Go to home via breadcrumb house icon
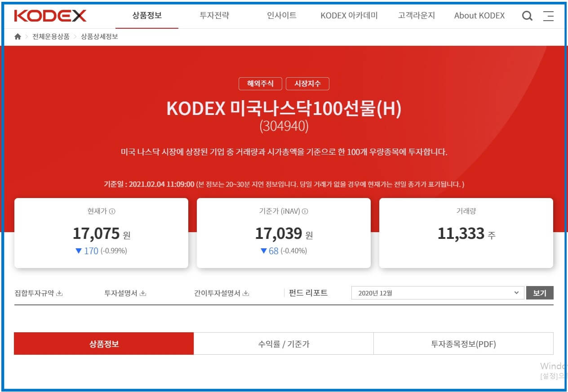Screen dimensions: 568x392 (x=18, y=37)
